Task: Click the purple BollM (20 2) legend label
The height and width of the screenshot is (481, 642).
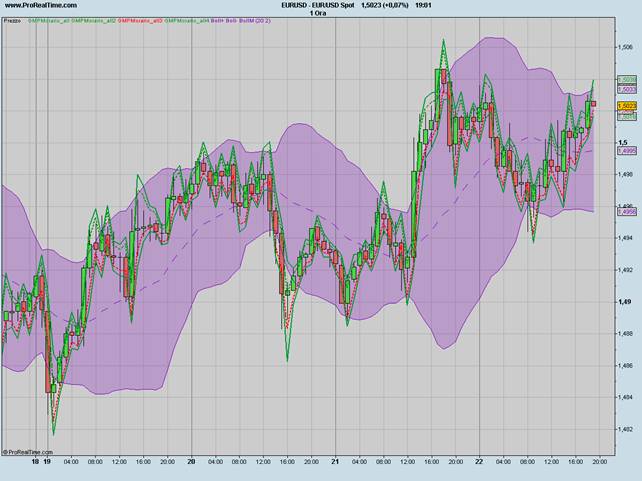Action: pos(255,20)
